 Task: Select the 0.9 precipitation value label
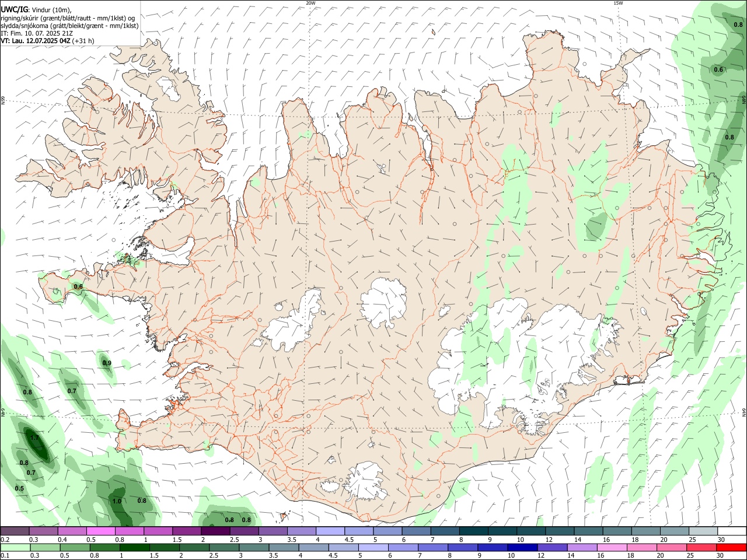point(107,363)
